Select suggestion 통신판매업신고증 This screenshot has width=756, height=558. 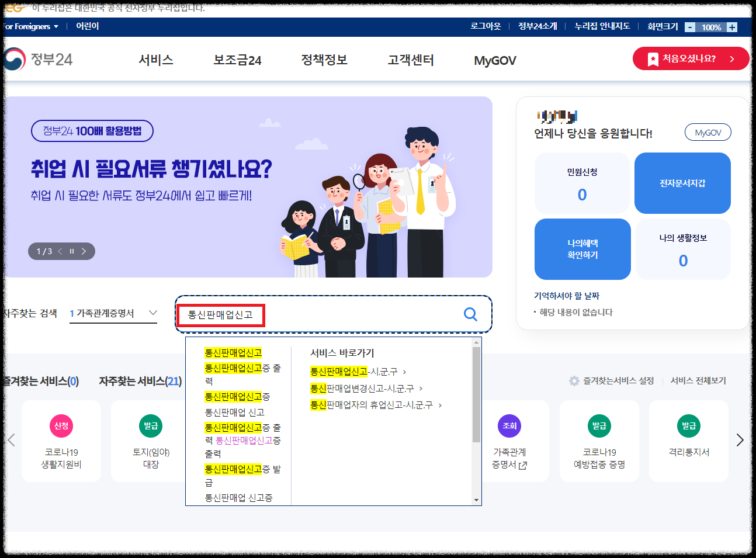tap(237, 397)
